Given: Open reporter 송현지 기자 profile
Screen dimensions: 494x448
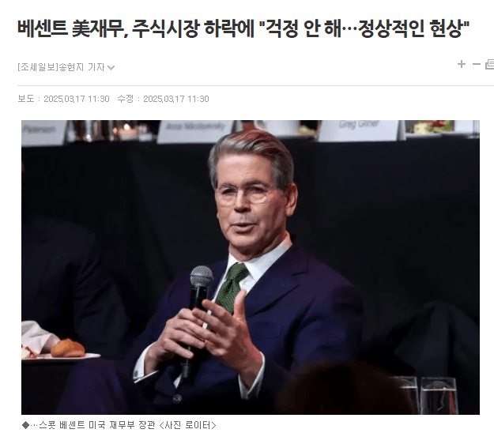Looking at the screenshot, I should click(x=81, y=67).
